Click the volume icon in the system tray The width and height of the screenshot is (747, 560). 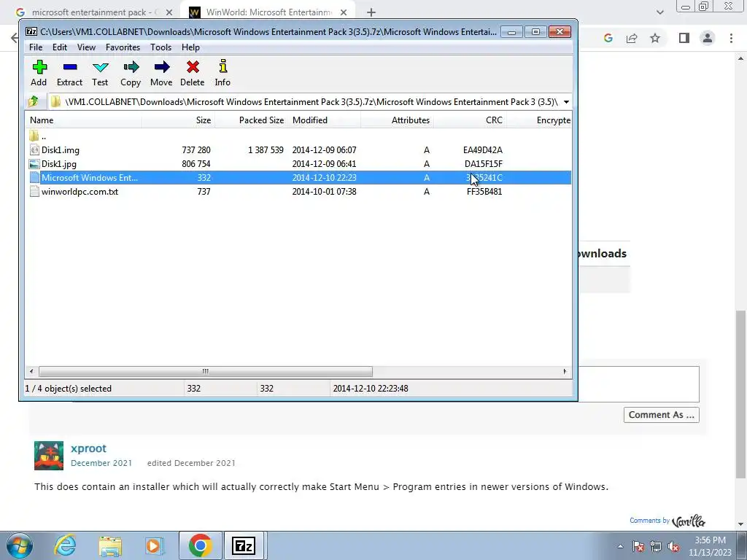673,546
